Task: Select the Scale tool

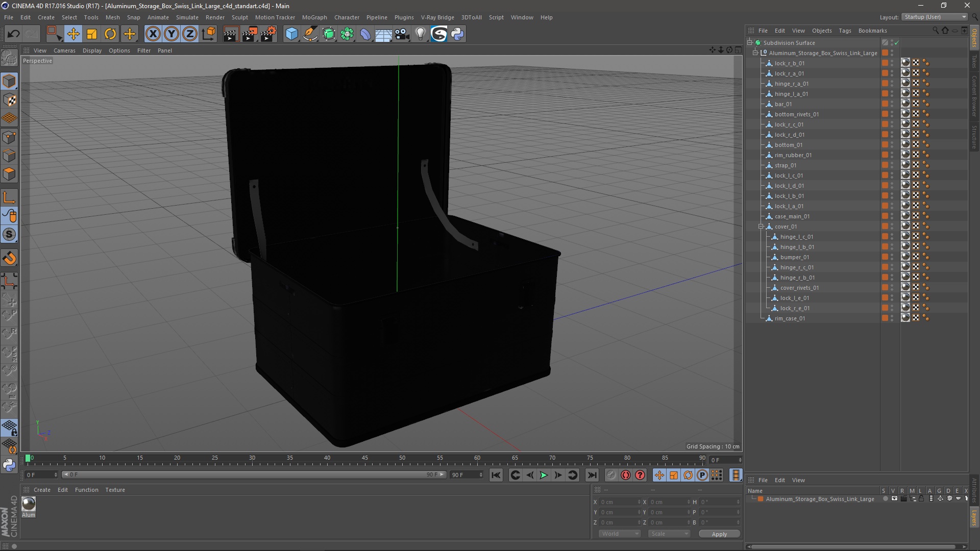Action: point(92,34)
